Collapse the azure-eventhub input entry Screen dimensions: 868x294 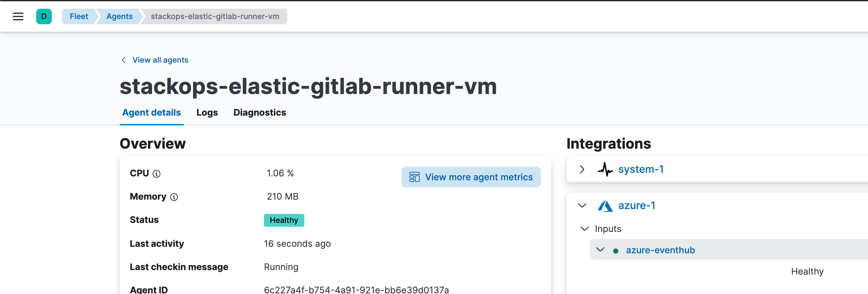point(601,250)
